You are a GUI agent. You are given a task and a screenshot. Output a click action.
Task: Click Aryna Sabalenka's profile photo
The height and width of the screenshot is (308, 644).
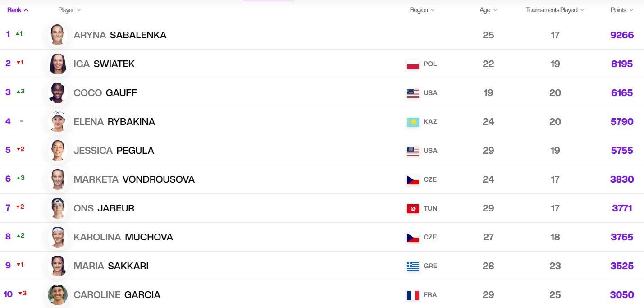point(58,35)
